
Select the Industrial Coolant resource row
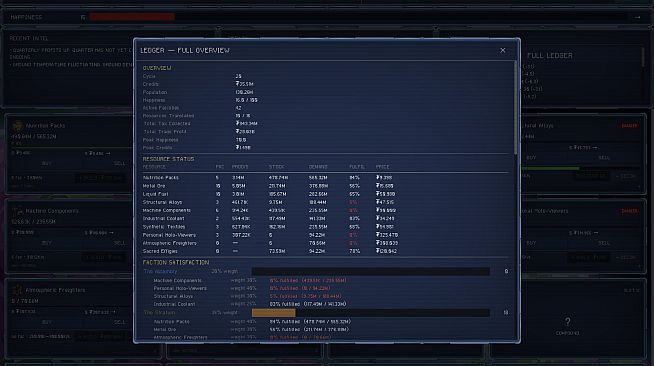pos(325,218)
